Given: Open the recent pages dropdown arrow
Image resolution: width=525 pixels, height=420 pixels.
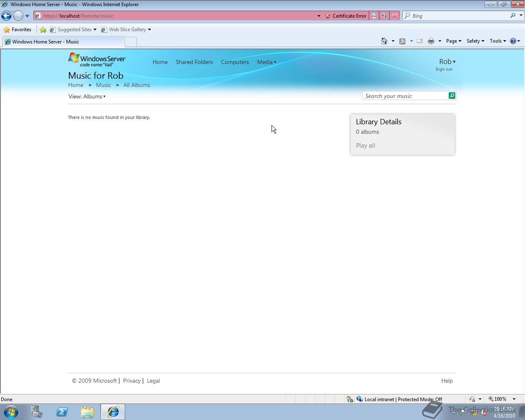Looking at the screenshot, I should 27,16.
